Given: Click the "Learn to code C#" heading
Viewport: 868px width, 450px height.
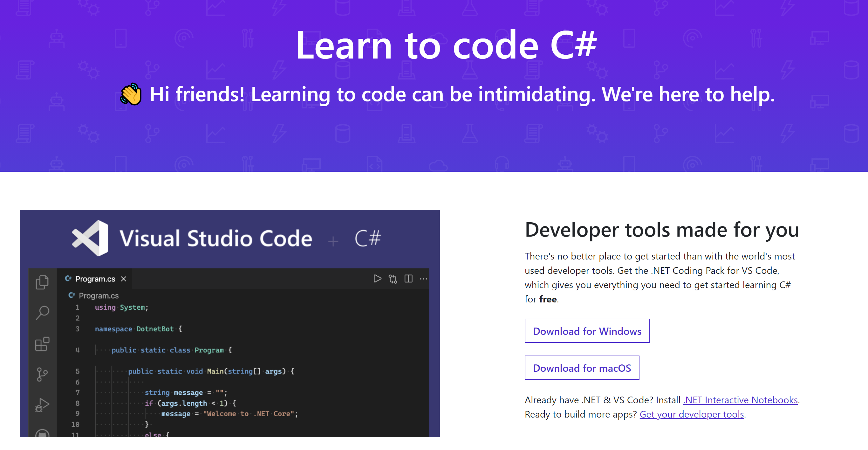Looking at the screenshot, I should click(x=446, y=45).
